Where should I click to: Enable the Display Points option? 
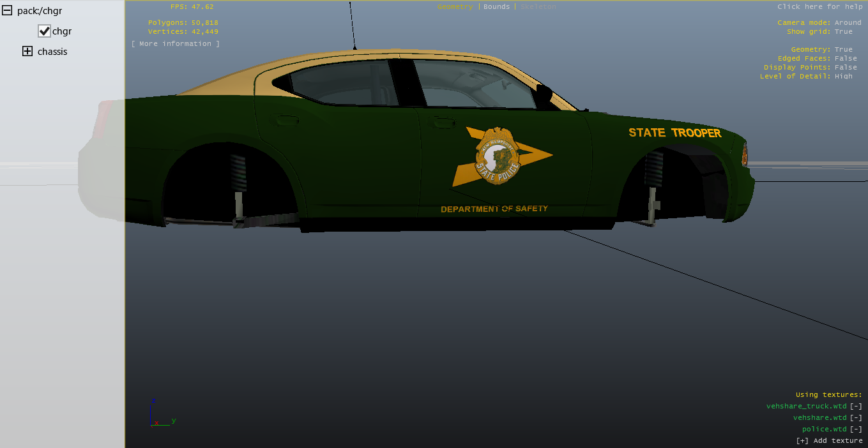[x=846, y=68]
